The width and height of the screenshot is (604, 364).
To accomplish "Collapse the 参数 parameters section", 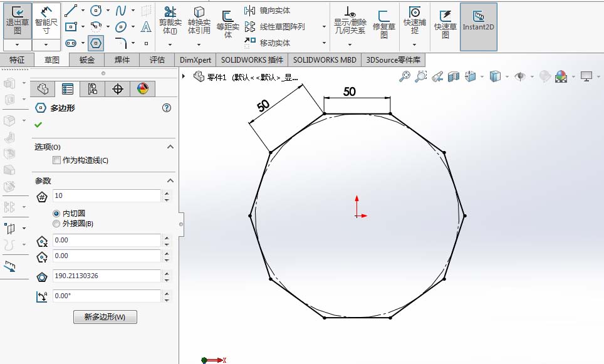I will click(x=170, y=180).
